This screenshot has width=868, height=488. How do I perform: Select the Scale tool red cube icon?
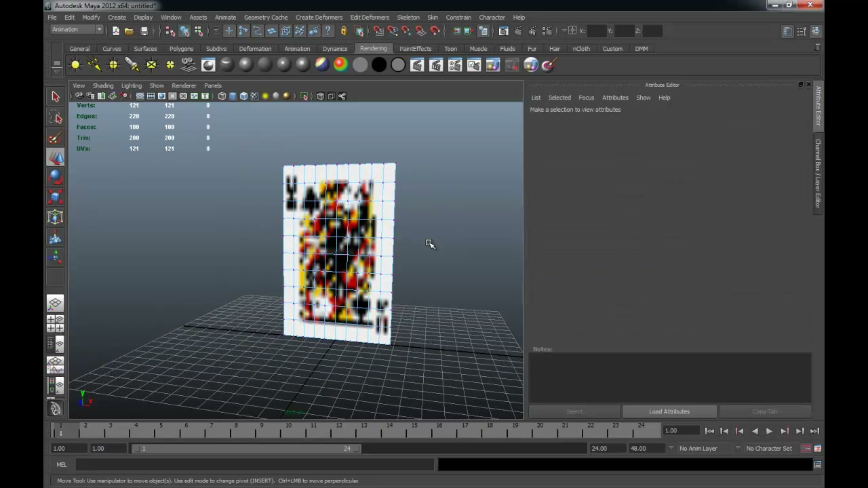(56, 197)
